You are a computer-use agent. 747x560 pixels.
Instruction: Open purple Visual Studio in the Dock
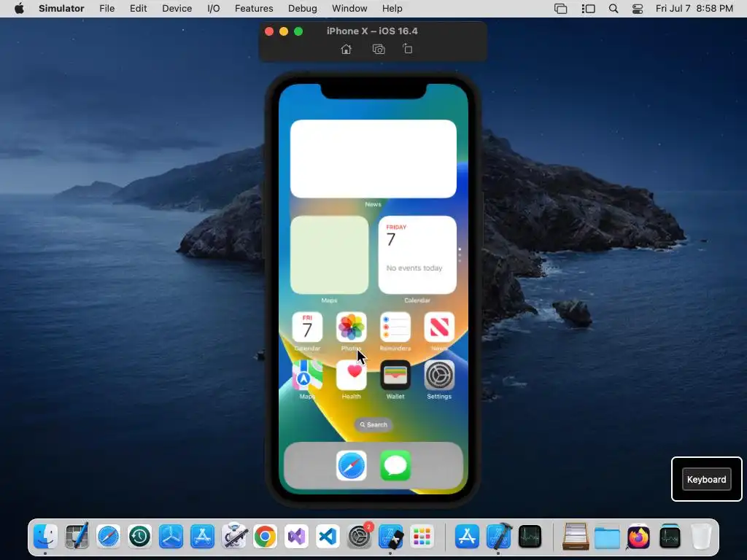click(x=297, y=537)
